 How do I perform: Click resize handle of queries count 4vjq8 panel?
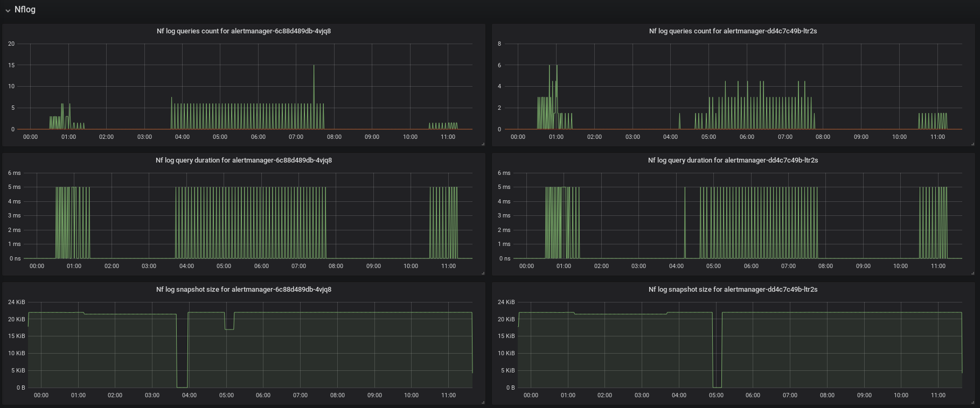[x=483, y=144]
